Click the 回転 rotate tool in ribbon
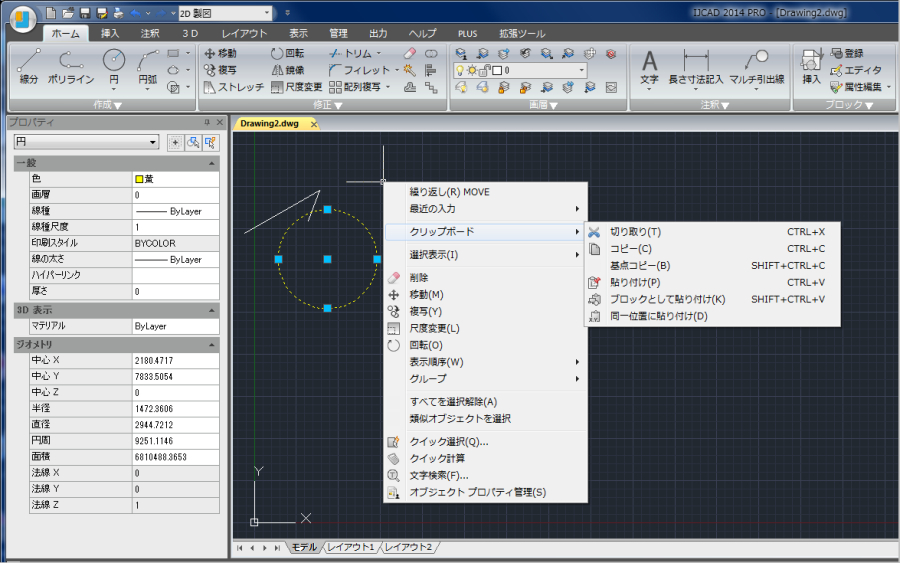 click(x=288, y=53)
